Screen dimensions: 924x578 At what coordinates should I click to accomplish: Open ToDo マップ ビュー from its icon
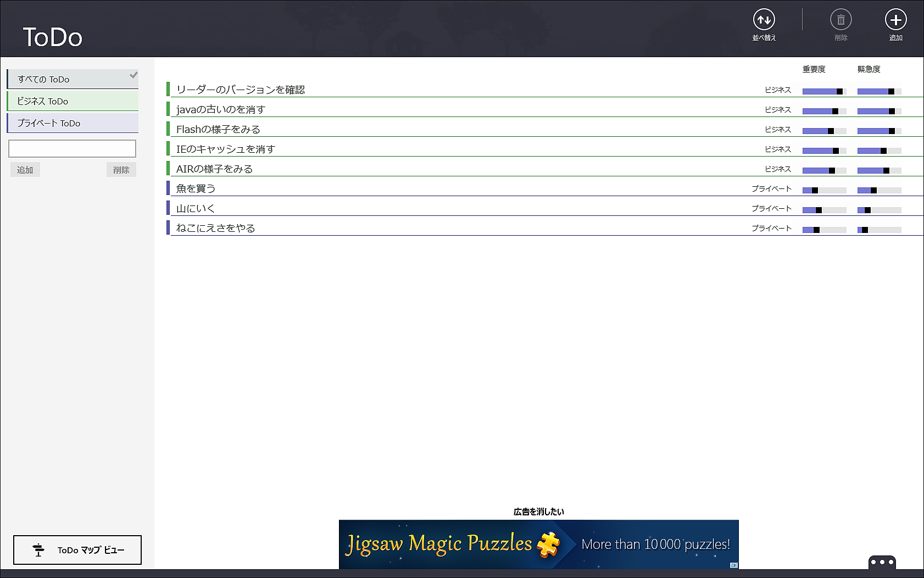pos(38,549)
